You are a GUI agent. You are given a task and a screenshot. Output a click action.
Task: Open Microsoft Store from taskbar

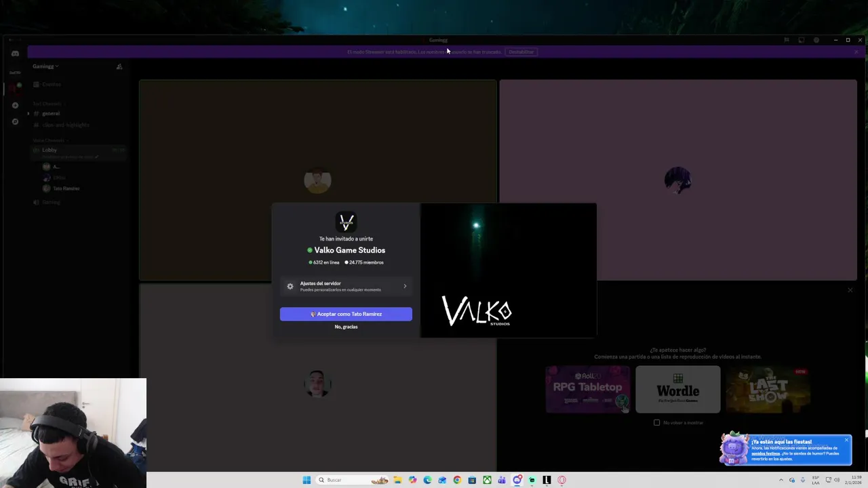(x=472, y=480)
